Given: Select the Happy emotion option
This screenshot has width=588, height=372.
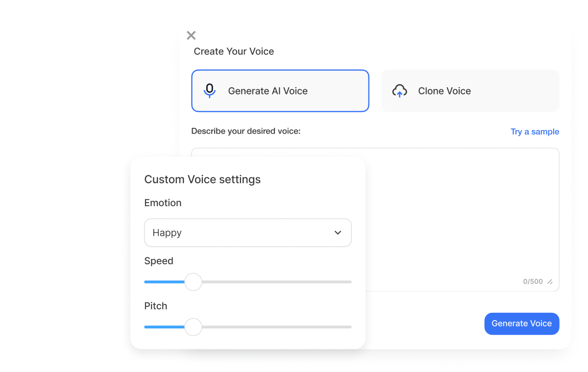Looking at the screenshot, I should pos(167,232).
